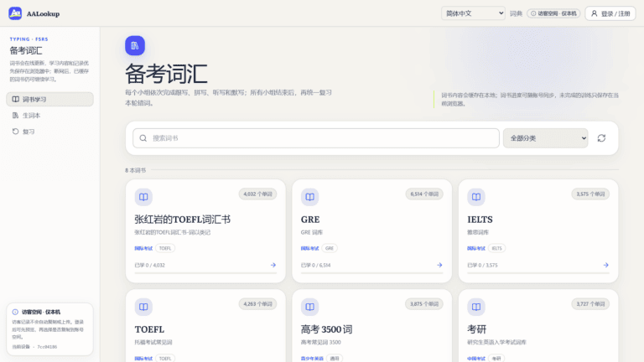Click the 3,575 个单词 badge

tap(590, 194)
